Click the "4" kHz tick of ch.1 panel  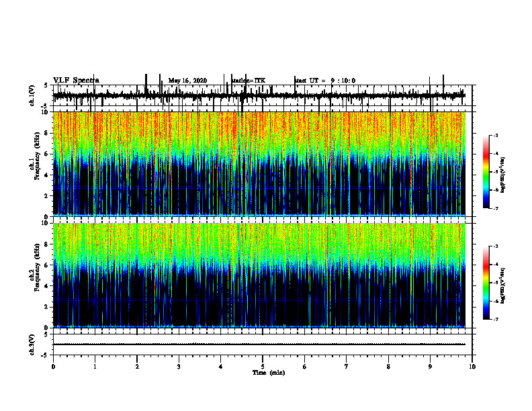coord(47,175)
